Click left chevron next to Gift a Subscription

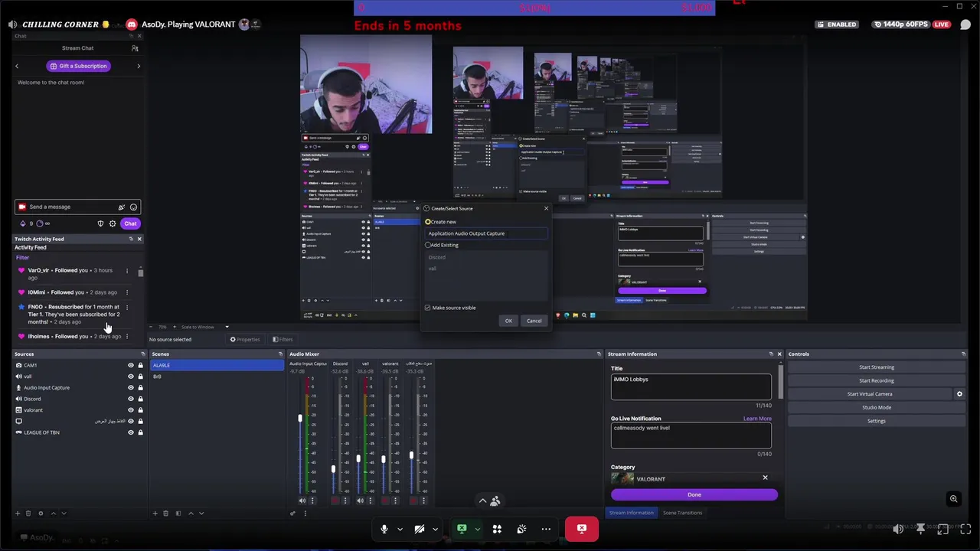point(17,66)
